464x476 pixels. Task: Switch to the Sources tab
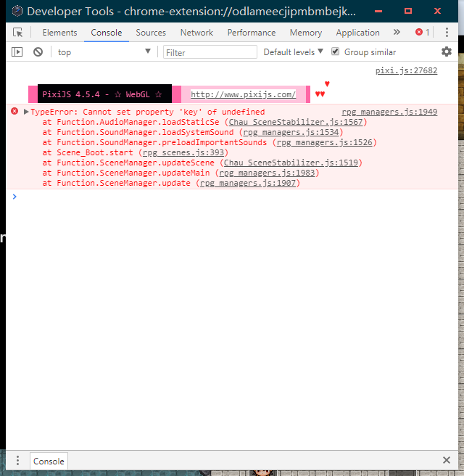coord(151,33)
